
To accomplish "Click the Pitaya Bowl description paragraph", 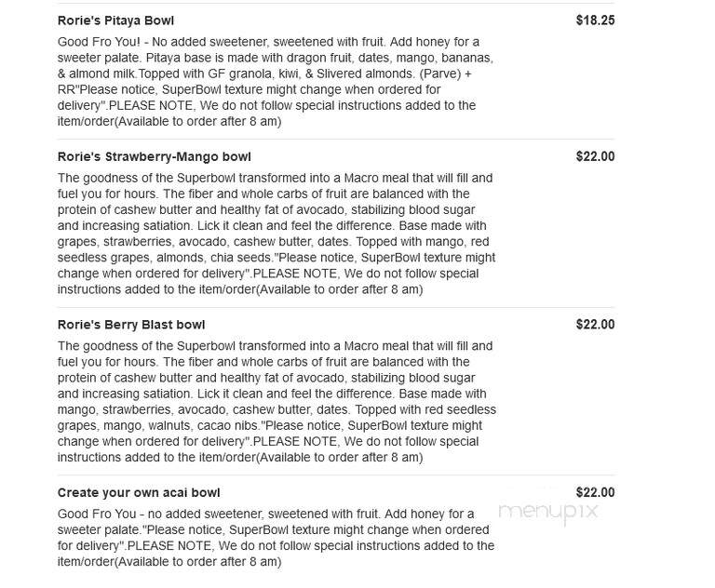I will click(x=276, y=82).
